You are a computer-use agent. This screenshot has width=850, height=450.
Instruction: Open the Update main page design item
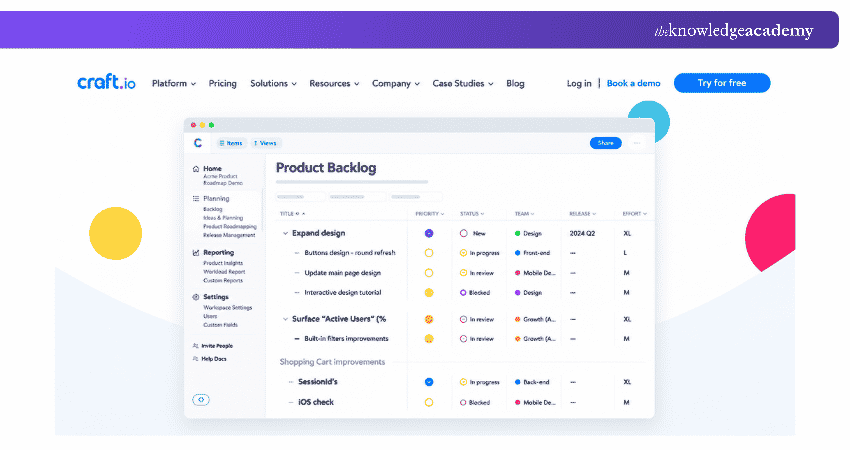point(343,273)
